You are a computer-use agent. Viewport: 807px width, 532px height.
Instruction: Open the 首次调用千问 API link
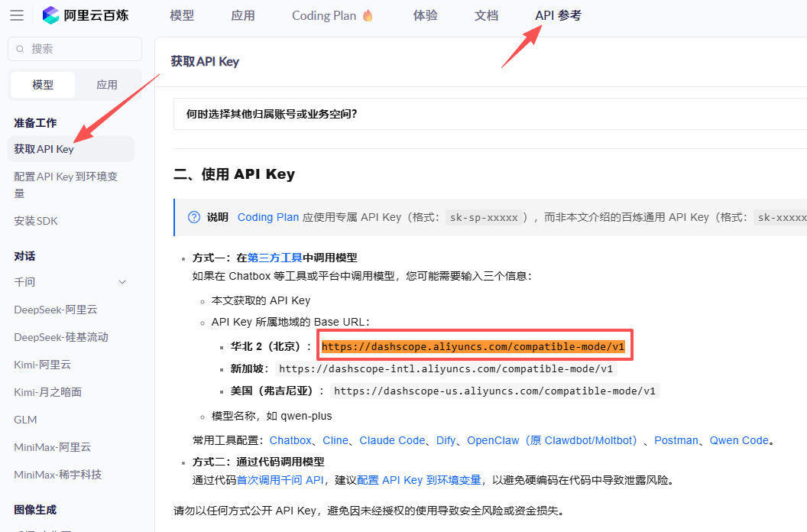pos(280,480)
